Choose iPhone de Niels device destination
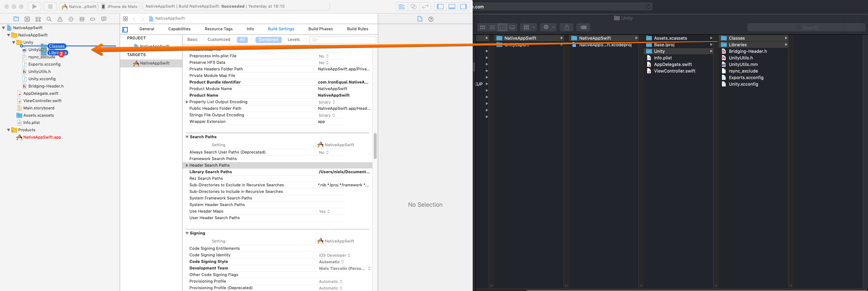Viewport: 868px width, 291px height. click(120, 7)
